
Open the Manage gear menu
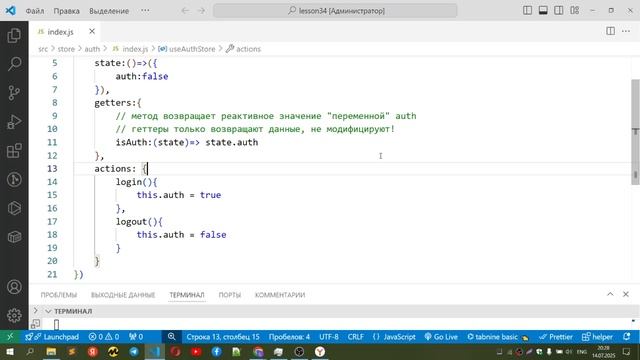point(14,315)
